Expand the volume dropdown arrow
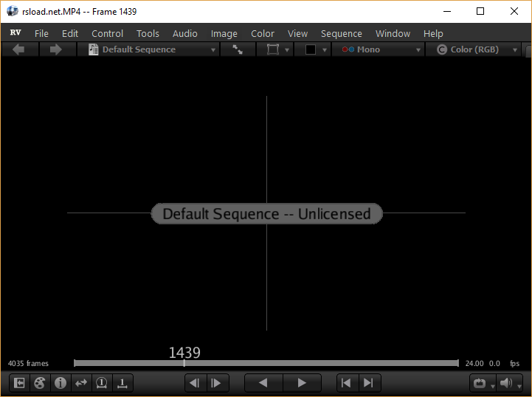 519,386
